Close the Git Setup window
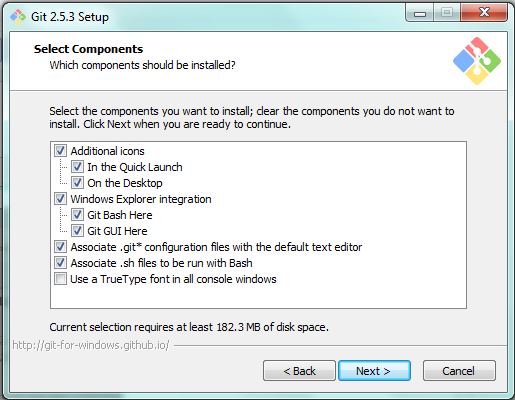The height and width of the screenshot is (400, 515). click(484, 13)
